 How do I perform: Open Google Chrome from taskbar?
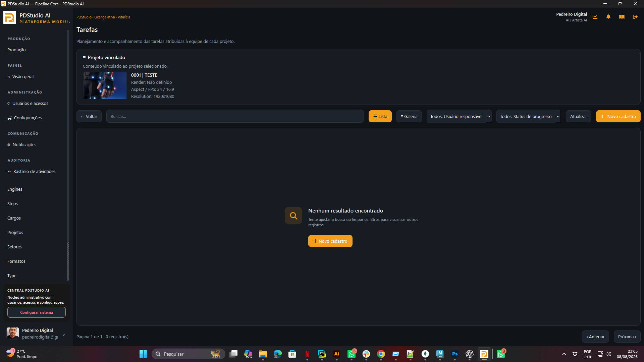coord(381,354)
